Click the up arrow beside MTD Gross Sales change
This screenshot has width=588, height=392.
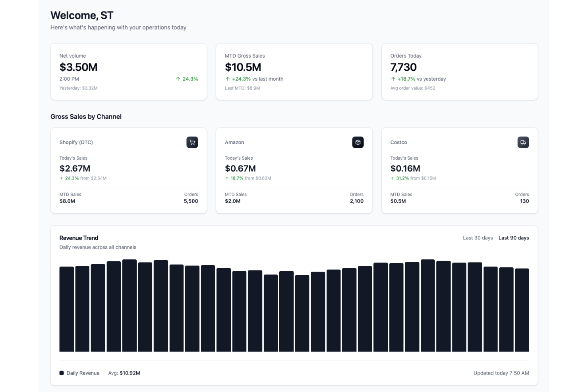coord(227,79)
